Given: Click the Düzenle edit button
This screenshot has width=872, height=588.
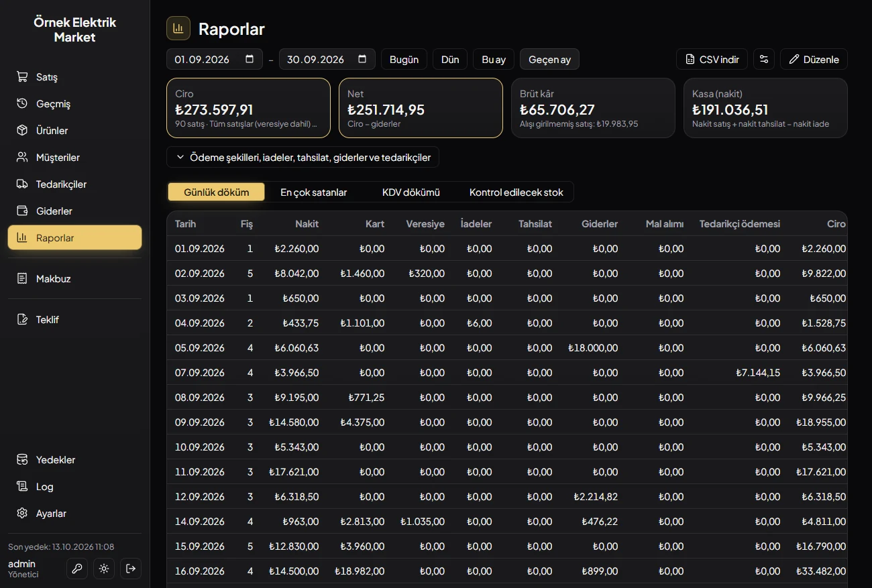Looking at the screenshot, I should coord(814,59).
